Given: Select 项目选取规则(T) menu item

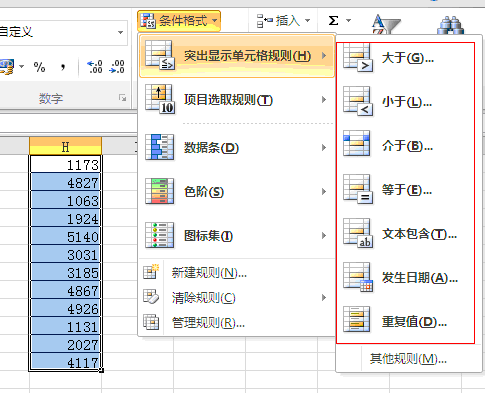Looking at the screenshot, I should tap(237, 100).
